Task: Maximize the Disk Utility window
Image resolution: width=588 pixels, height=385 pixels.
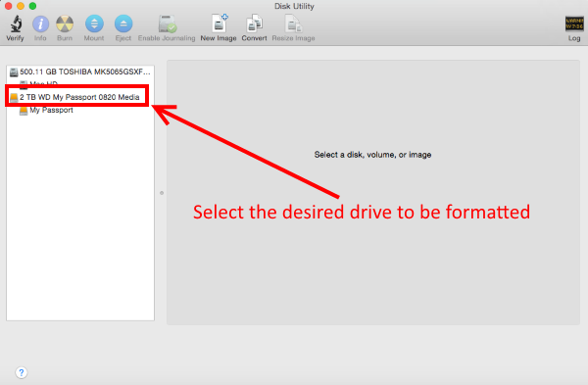Action: [x=32, y=6]
